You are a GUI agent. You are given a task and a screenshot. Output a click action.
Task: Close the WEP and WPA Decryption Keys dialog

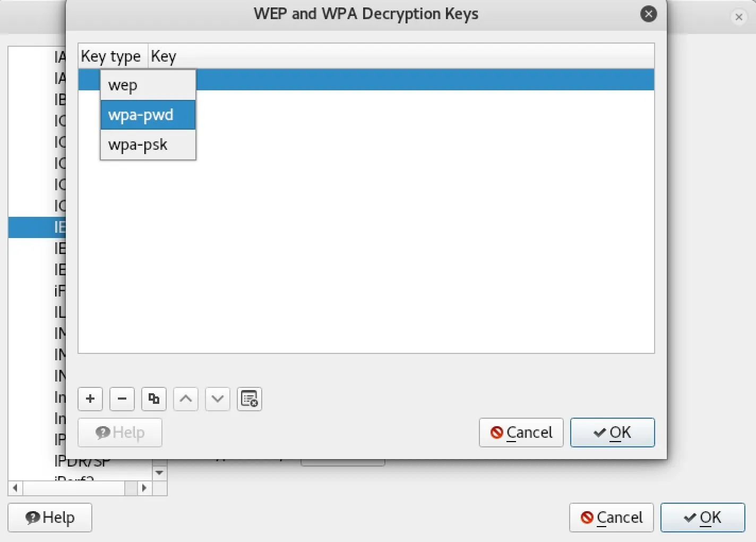[x=648, y=14]
